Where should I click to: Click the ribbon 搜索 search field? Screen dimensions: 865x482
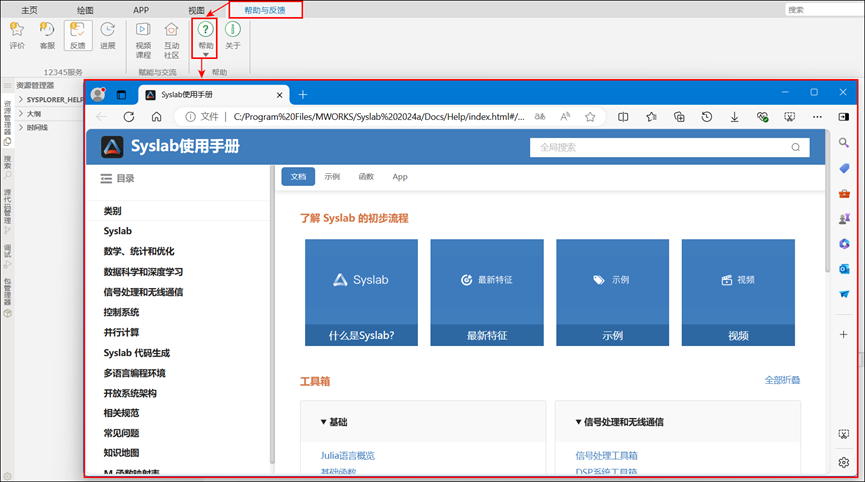[824, 10]
